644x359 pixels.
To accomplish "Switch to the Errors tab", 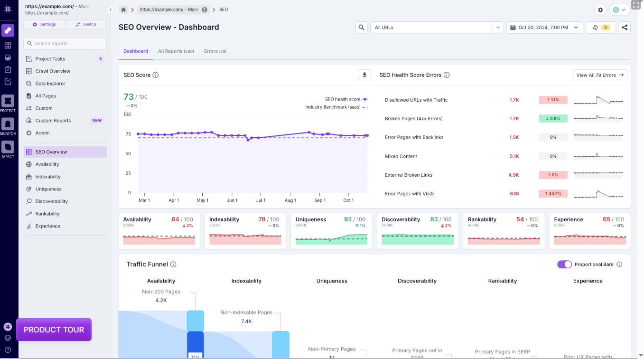I will 215,51.
